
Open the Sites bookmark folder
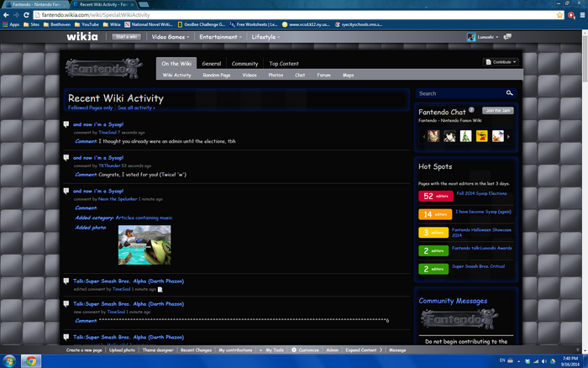coord(32,24)
